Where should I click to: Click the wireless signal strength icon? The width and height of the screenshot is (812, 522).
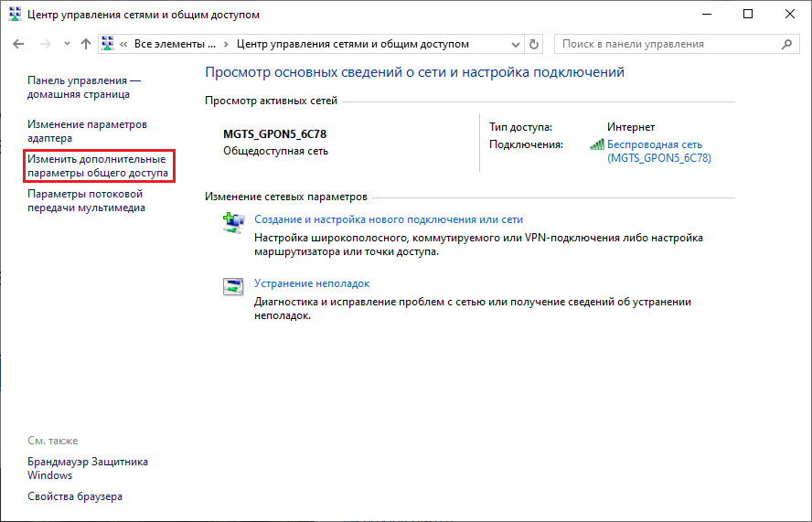597,144
